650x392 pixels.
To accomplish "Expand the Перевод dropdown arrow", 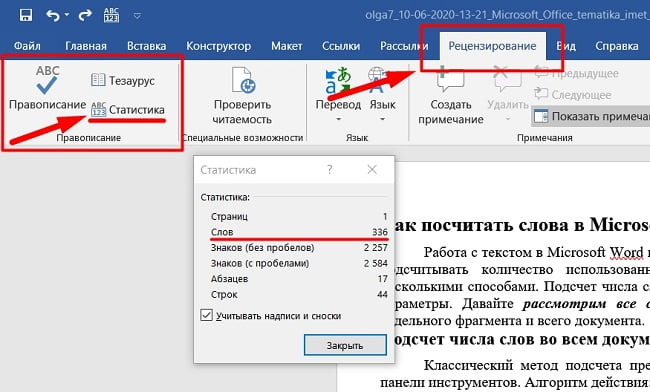I will (x=338, y=119).
